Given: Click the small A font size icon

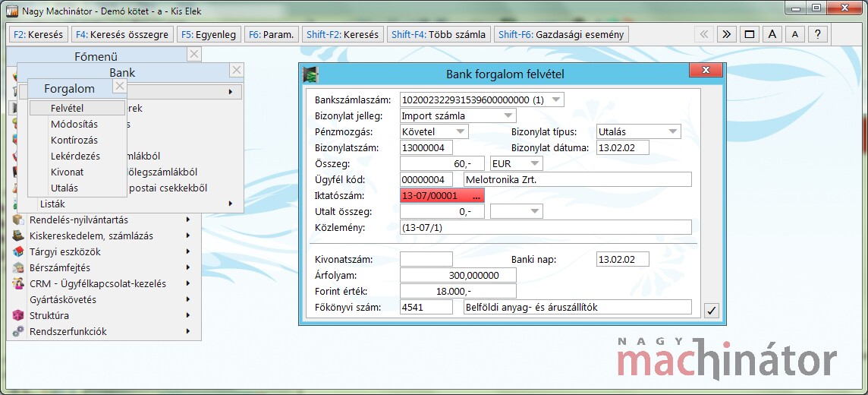Looking at the screenshot, I should (795, 34).
